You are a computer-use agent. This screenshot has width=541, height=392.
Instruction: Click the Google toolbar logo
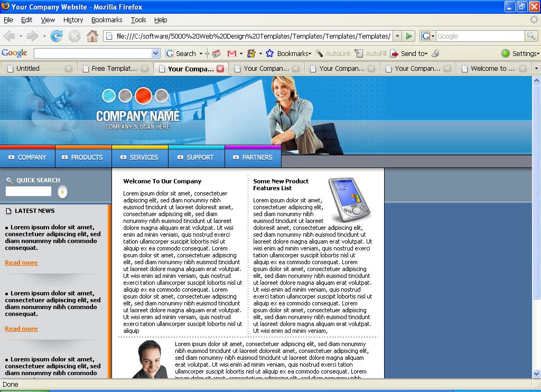(x=14, y=53)
